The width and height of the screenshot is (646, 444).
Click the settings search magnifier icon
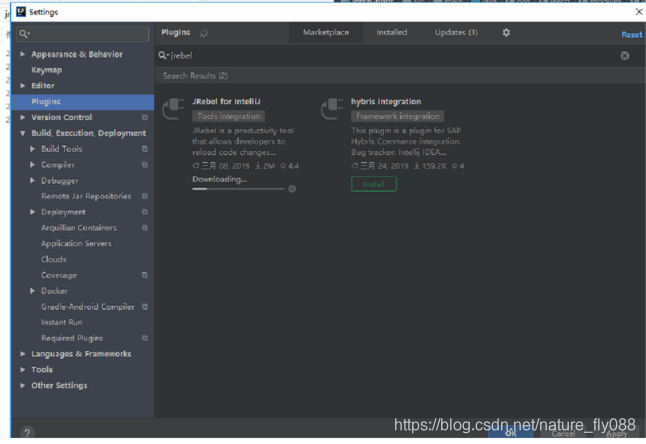click(24, 34)
